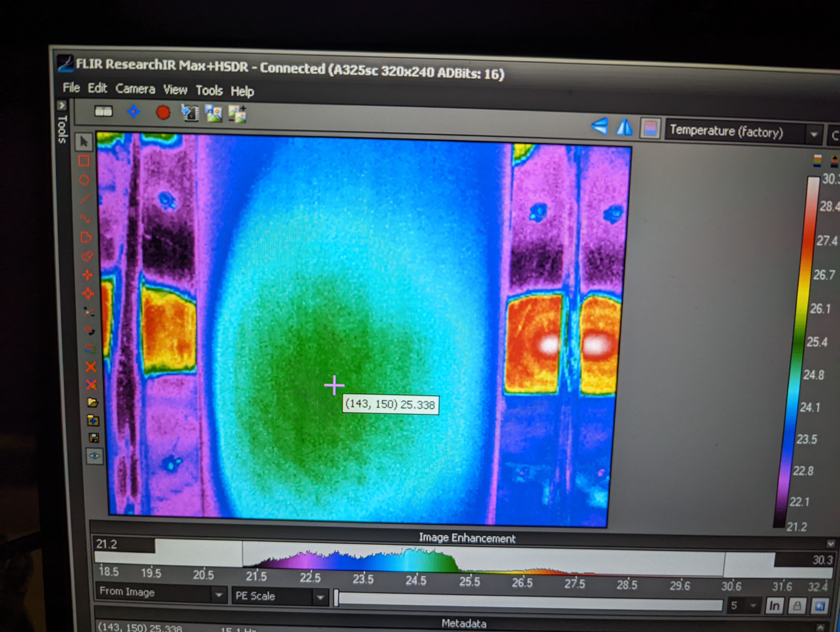Click the blue horizontal mirror icon
This screenshot has height=632, width=840.
pos(624,127)
